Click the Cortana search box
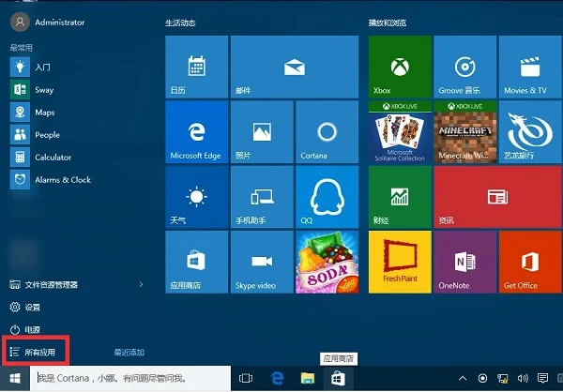 click(x=130, y=378)
